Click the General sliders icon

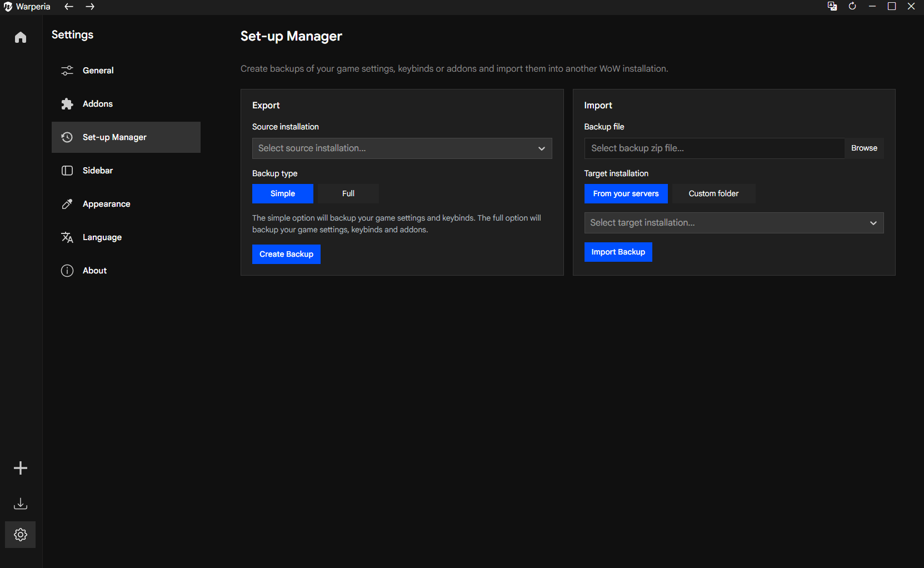coord(67,71)
